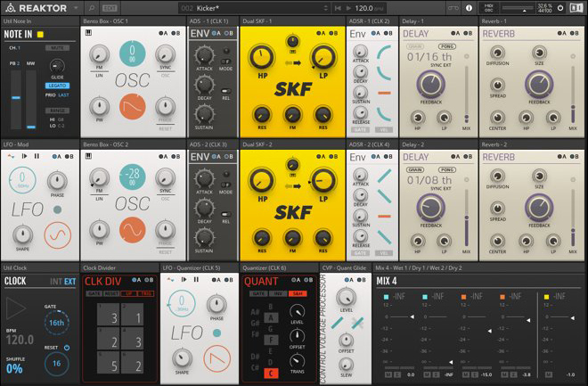Select snapshot B on Bento Box OSC 1
The image size is (588, 386).
click(176, 33)
